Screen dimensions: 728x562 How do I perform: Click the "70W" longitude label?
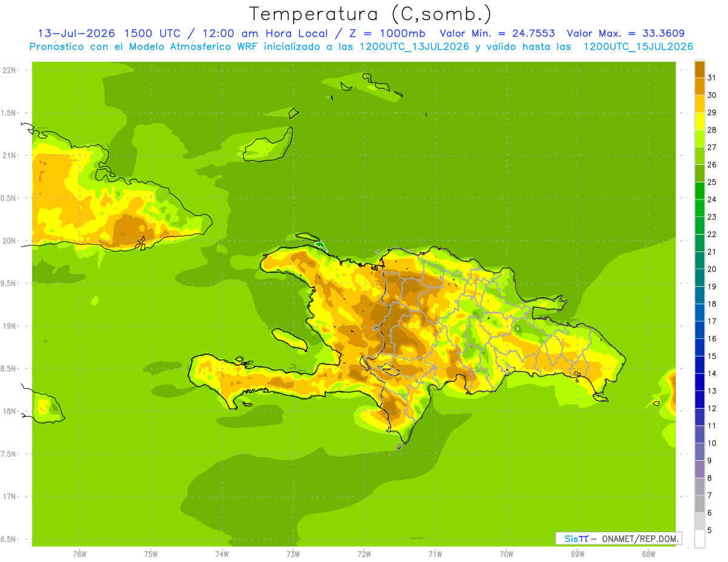click(507, 554)
